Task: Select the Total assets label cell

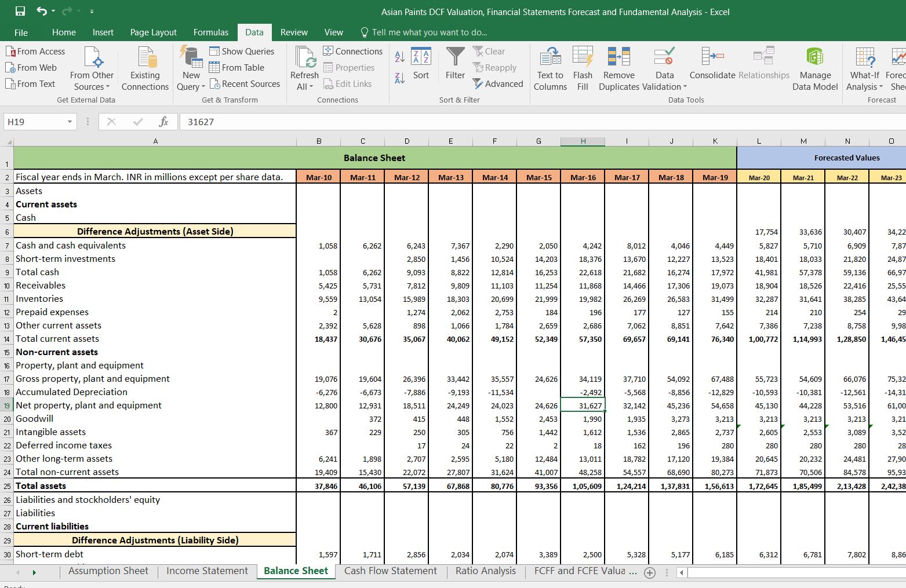Action: pyautogui.click(x=155, y=486)
